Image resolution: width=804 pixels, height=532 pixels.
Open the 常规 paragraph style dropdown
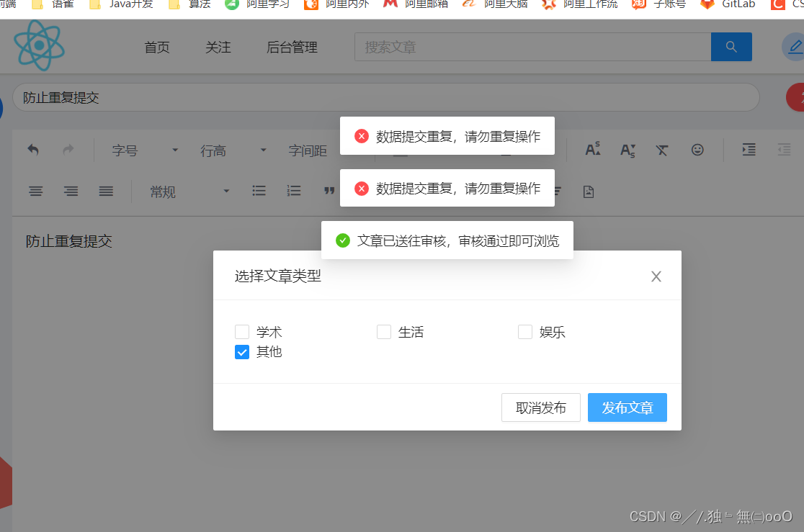click(189, 191)
